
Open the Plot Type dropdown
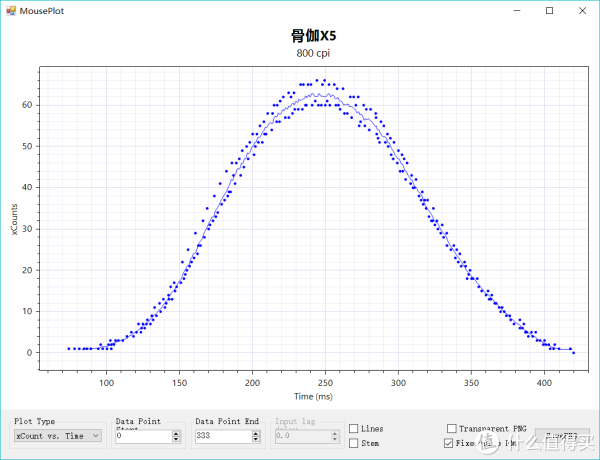(x=58, y=436)
